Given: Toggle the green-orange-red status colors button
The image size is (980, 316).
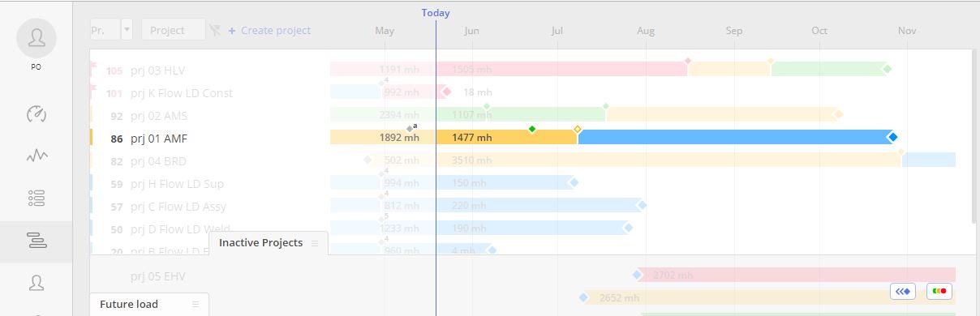Looking at the screenshot, I should (940, 291).
